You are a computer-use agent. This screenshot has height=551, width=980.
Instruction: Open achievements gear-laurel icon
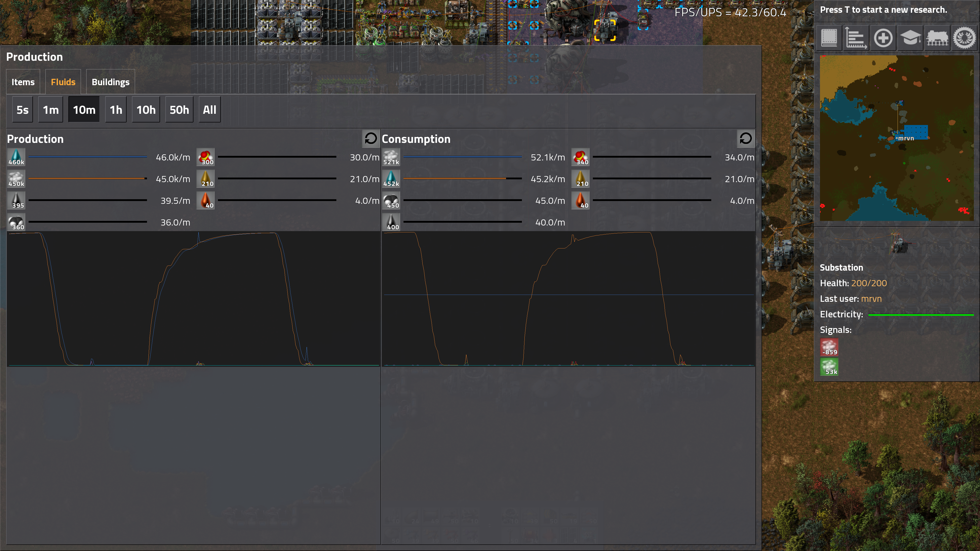(x=964, y=38)
